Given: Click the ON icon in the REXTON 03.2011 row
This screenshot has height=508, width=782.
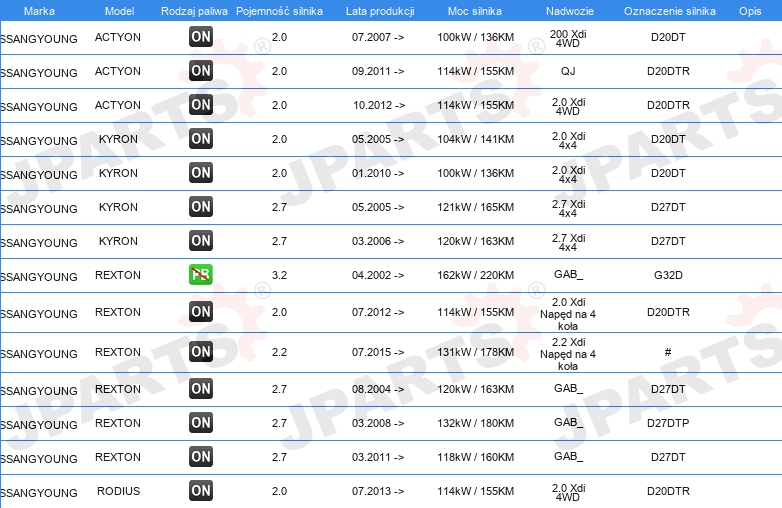Looking at the screenshot, I should 201,456.
